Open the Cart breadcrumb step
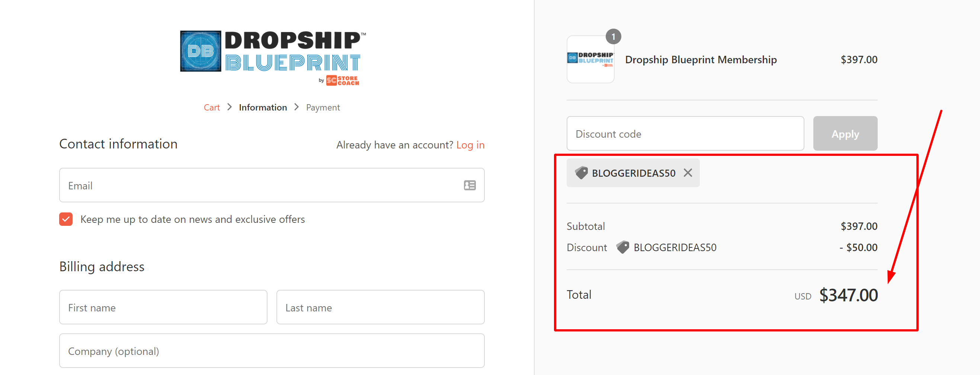Screen dimensions: 980x375 (212, 107)
